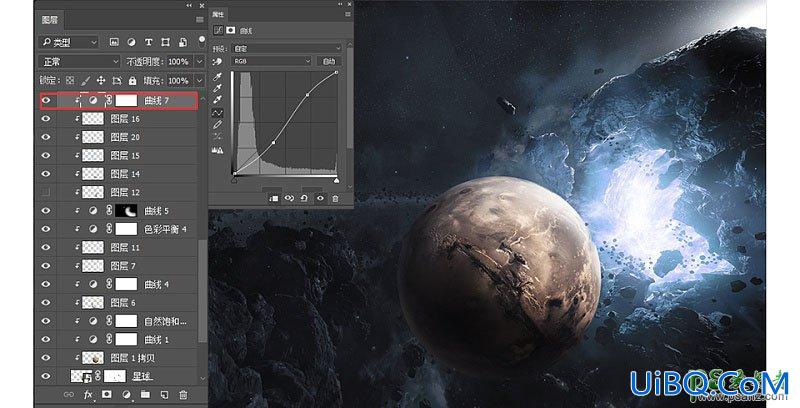Viewport: 800px width, 408px height.
Task: Click the black input slider triangle
Action: [234, 180]
